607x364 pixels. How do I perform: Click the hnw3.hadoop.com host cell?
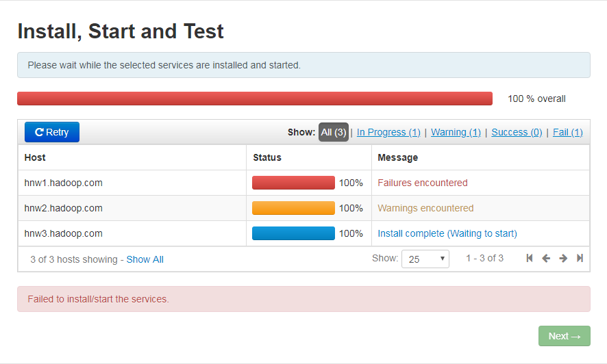pyautogui.click(x=64, y=233)
